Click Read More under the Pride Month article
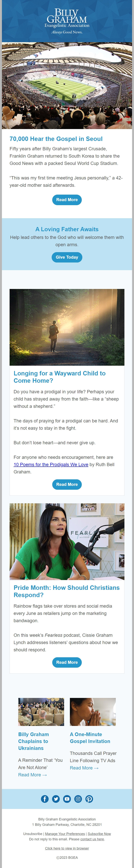Screen dimensions: 134x868 point(67,662)
